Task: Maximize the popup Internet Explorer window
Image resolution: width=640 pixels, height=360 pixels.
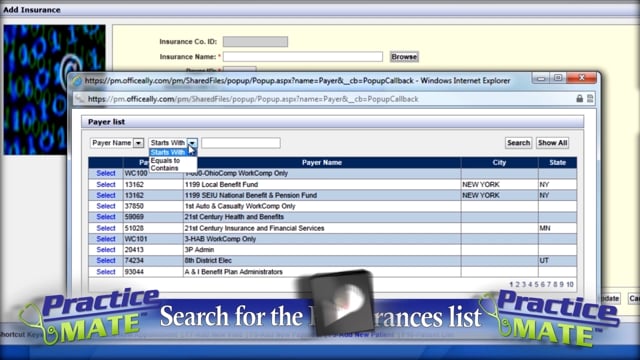Action: (558, 78)
